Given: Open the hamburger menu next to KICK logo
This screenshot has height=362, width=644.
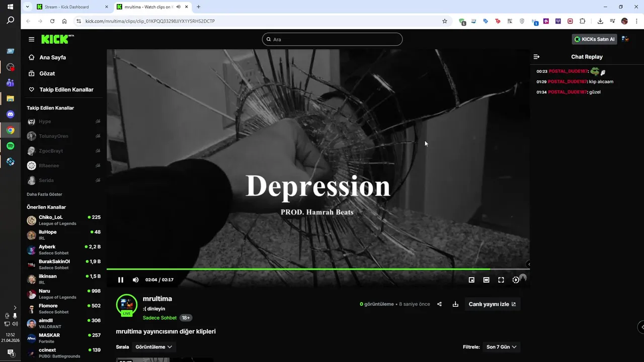Looking at the screenshot, I should pyautogui.click(x=32, y=39).
